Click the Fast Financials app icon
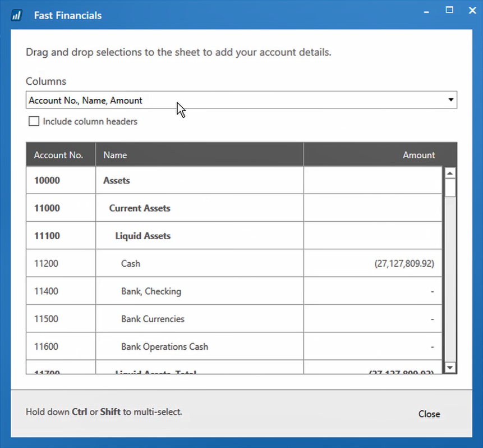This screenshot has width=483, height=448. [16, 15]
